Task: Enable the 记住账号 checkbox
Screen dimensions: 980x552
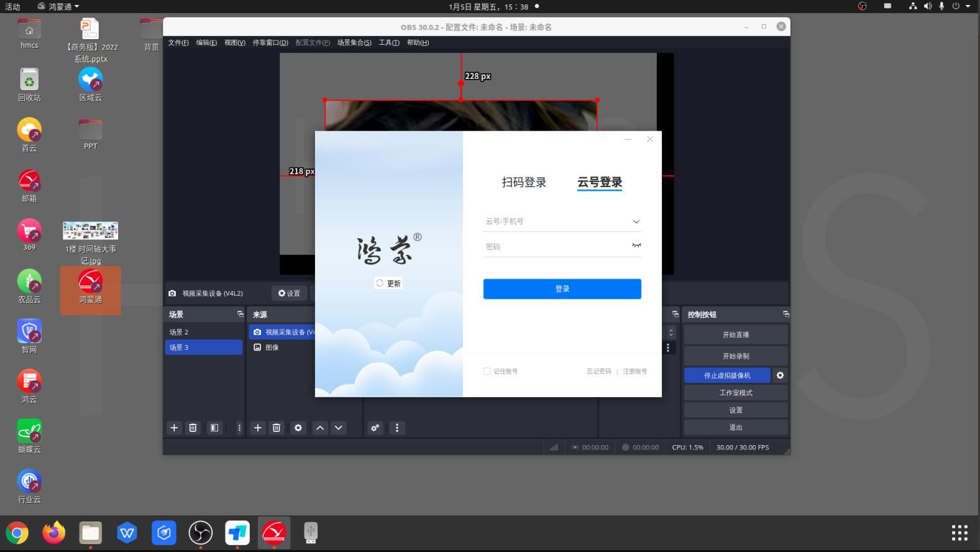Action: [487, 371]
